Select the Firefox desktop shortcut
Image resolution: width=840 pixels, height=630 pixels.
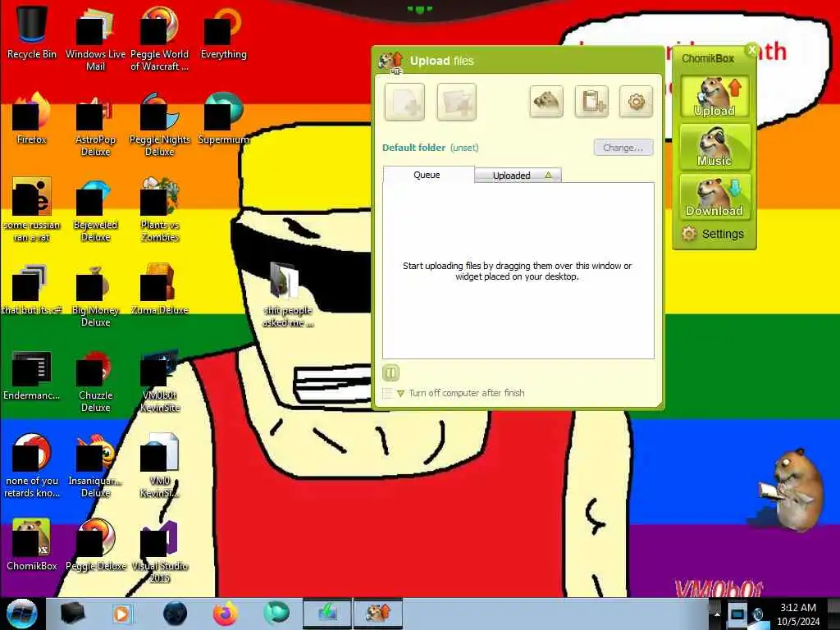(32, 118)
